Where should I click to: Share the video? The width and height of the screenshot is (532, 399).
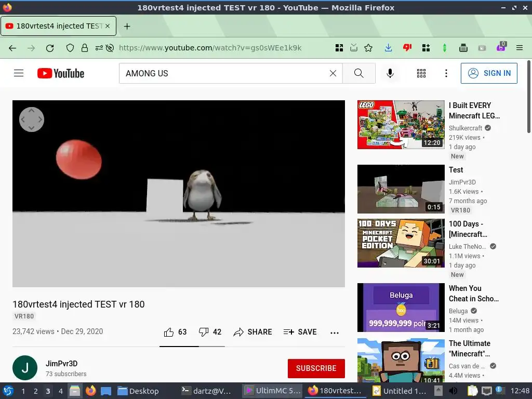(x=253, y=332)
